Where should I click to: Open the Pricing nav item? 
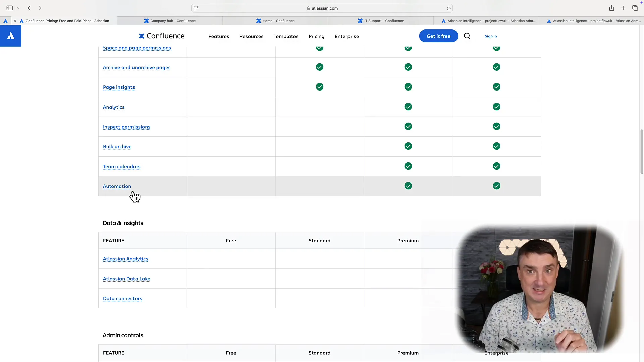point(316,36)
